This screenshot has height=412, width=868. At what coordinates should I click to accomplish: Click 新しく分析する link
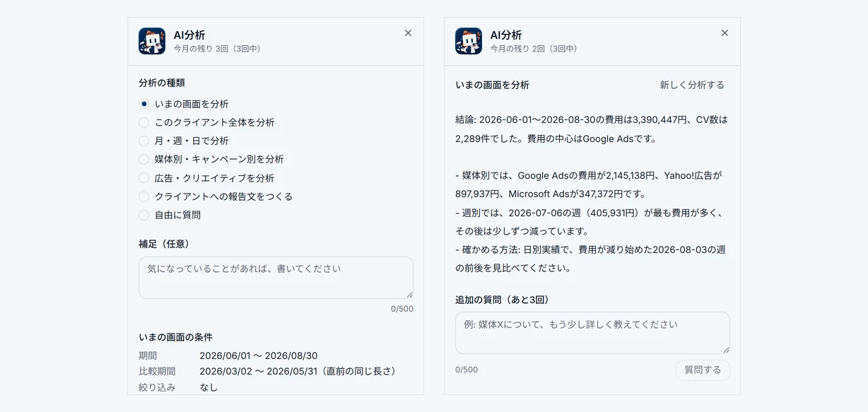coord(692,85)
